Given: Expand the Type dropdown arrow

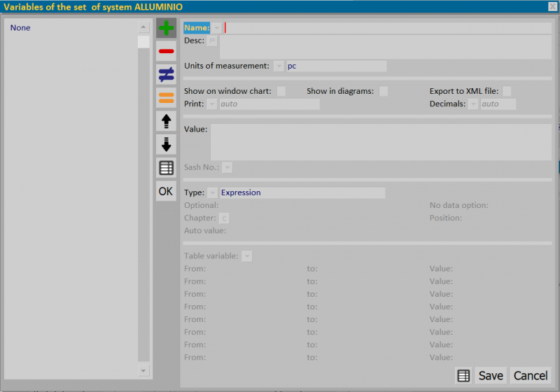Looking at the screenshot, I should tap(213, 192).
